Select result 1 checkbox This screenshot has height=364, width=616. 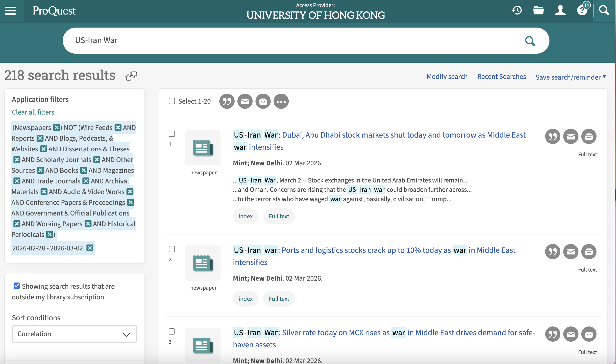click(172, 134)
